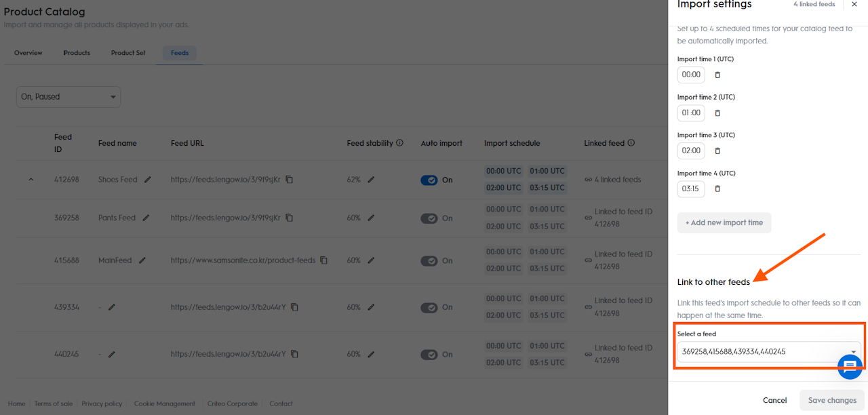This screenshot has height=415, width=868.
Task: Open the Overview tab
Action: tap(28, 53)
